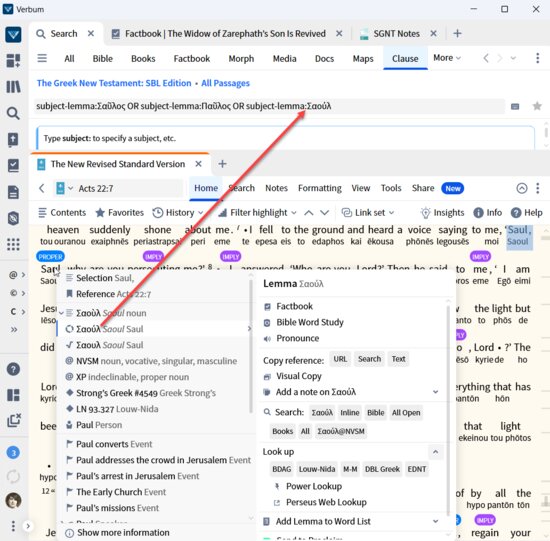550x541 pixels.
Task: Click Power Lookup
Action: point(314,486)
